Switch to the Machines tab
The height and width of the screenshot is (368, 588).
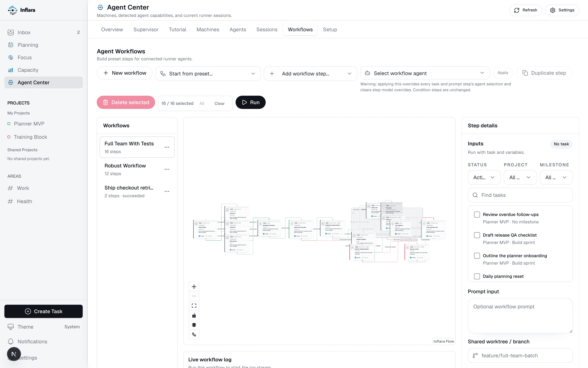click(x=208, y=29)
